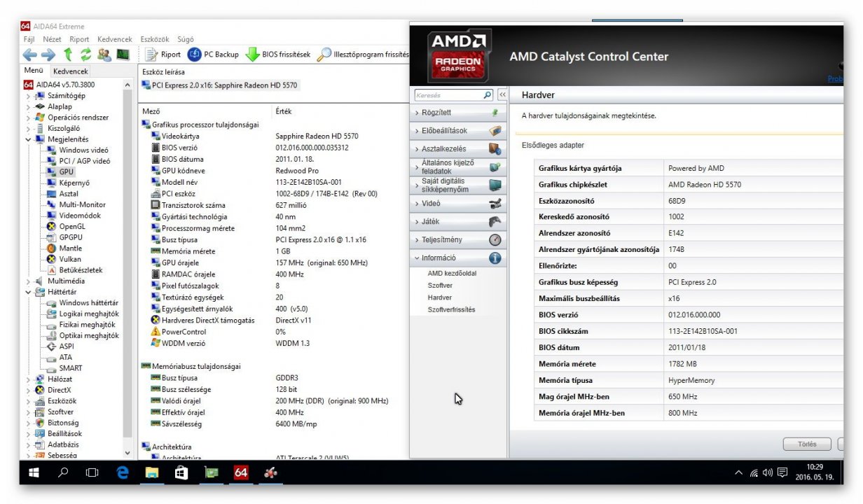Open the Riport menu in menu bar
The height and width of the screenshot is (504, 863).
[79, 39]
